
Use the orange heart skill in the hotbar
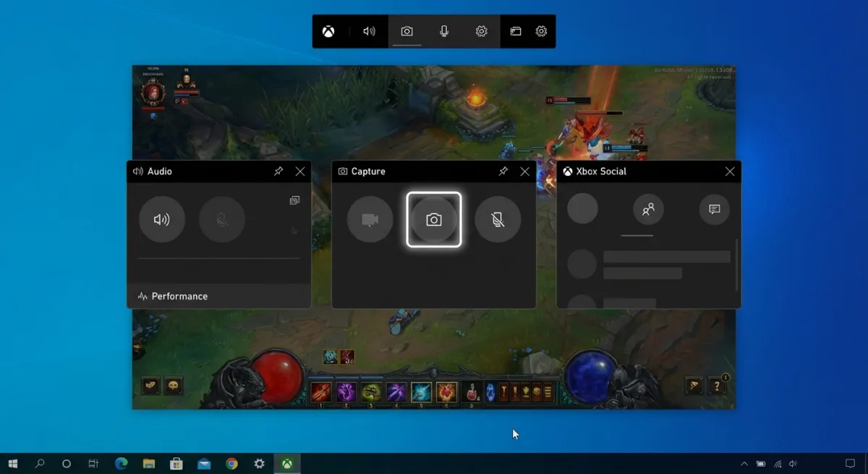446,392
